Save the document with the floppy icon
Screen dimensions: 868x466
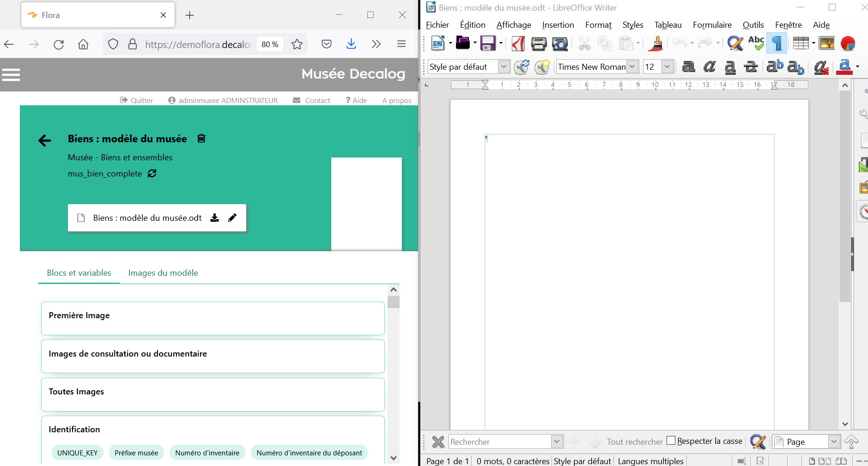click(x=488, y=43)
